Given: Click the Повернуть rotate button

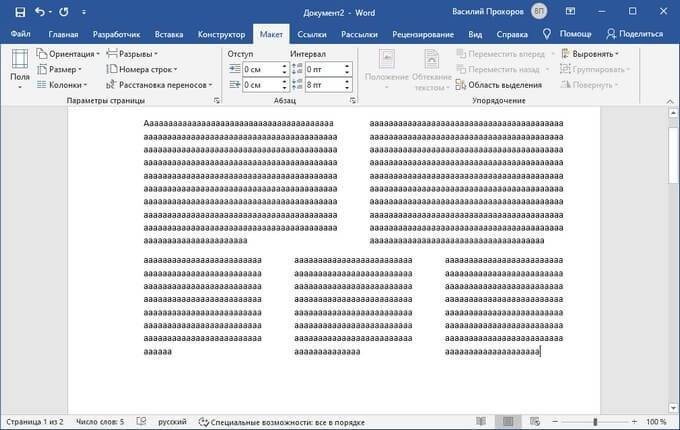Looking at the screenshot, I should pyautogui.click(x=588, y=85).
